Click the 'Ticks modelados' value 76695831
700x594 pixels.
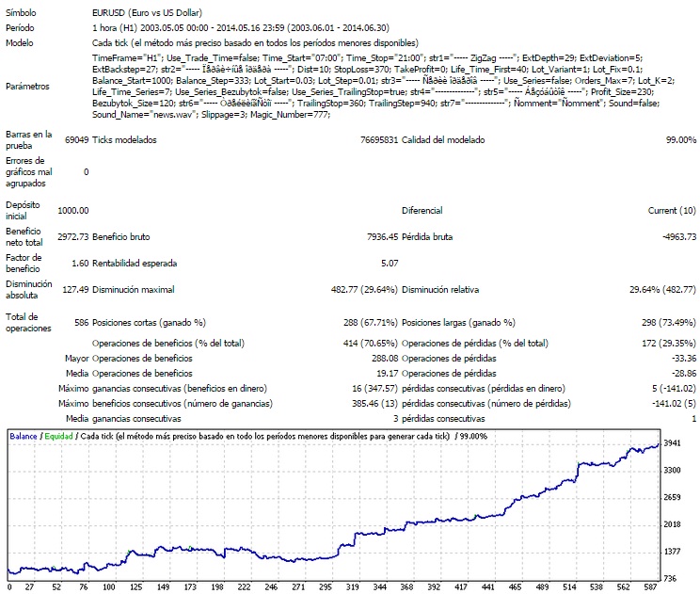[x=373, y=140]
